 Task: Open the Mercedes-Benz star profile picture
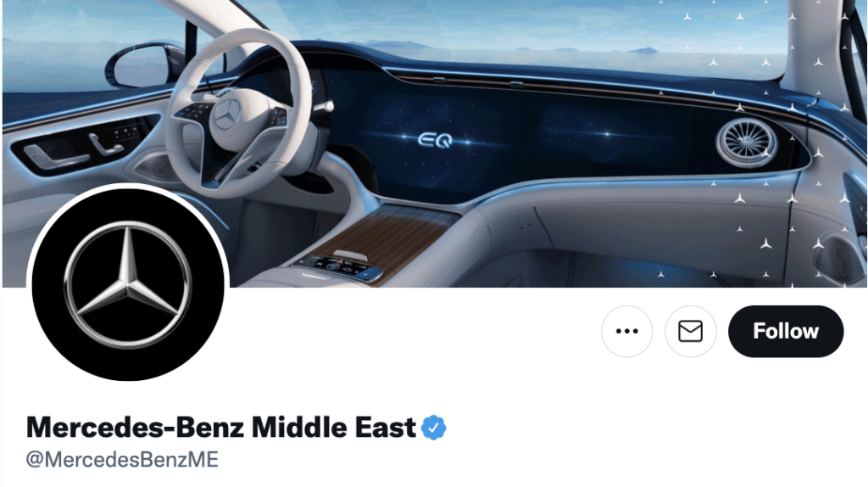pyautogui.click(x=128, y=285)
